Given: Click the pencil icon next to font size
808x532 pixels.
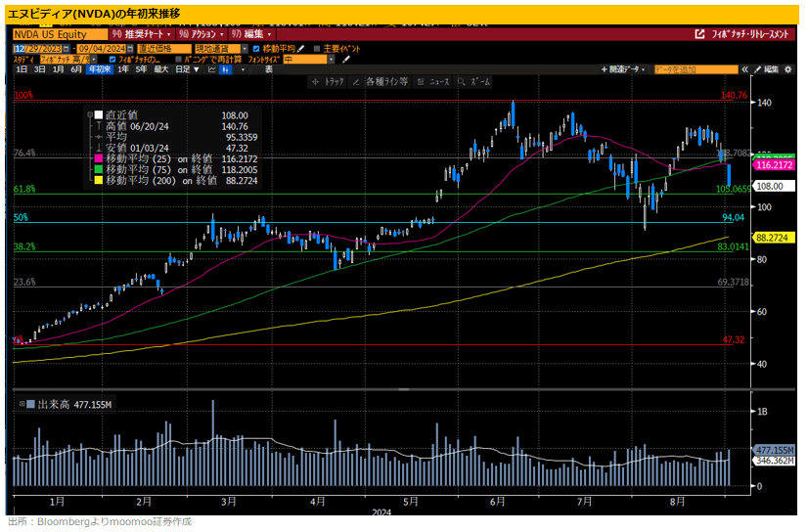Looking at the screenshot, I should pos(346,60).
